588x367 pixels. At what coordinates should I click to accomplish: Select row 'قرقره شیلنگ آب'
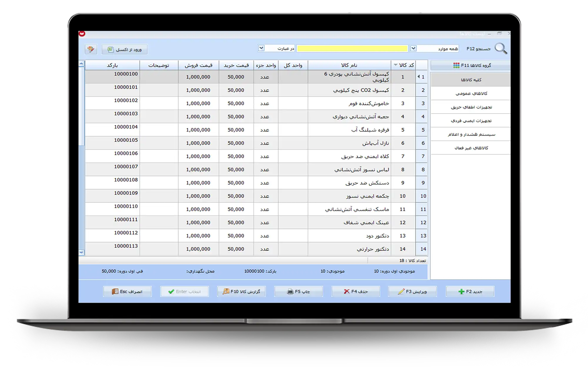tap(256, 130)
